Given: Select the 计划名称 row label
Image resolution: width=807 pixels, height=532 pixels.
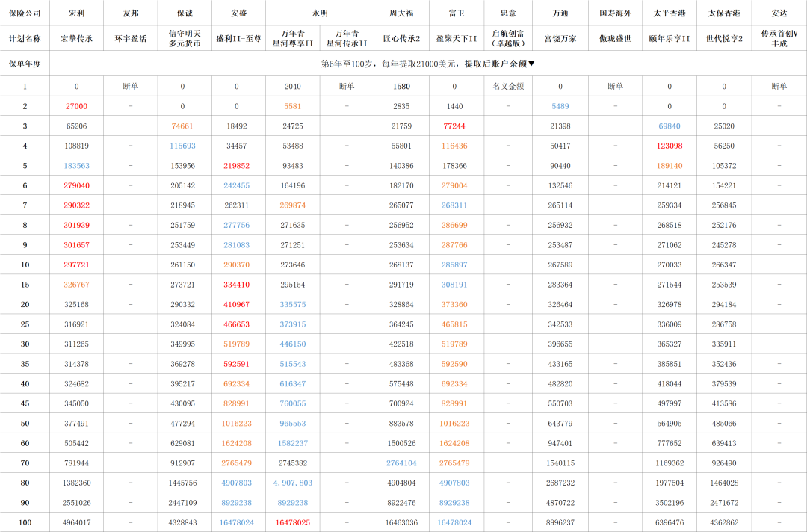Looking at the screenshot, I should pyautogui.click(x=25, y=38).
